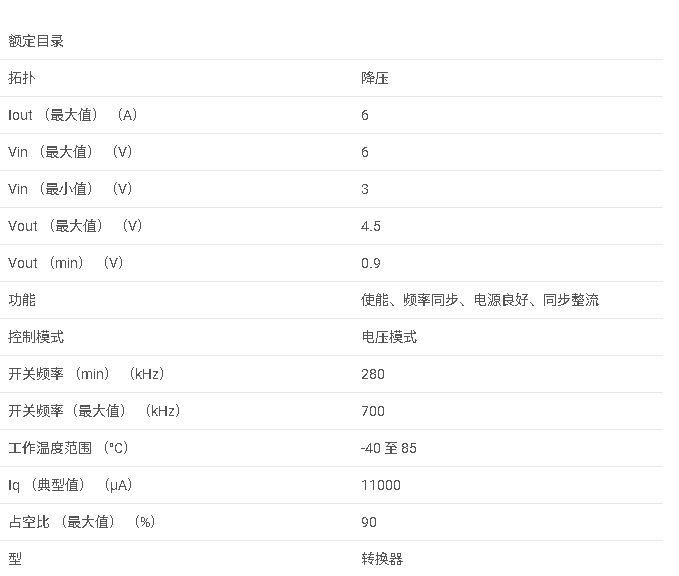Click the 拓扑 row label

point(22,78)
